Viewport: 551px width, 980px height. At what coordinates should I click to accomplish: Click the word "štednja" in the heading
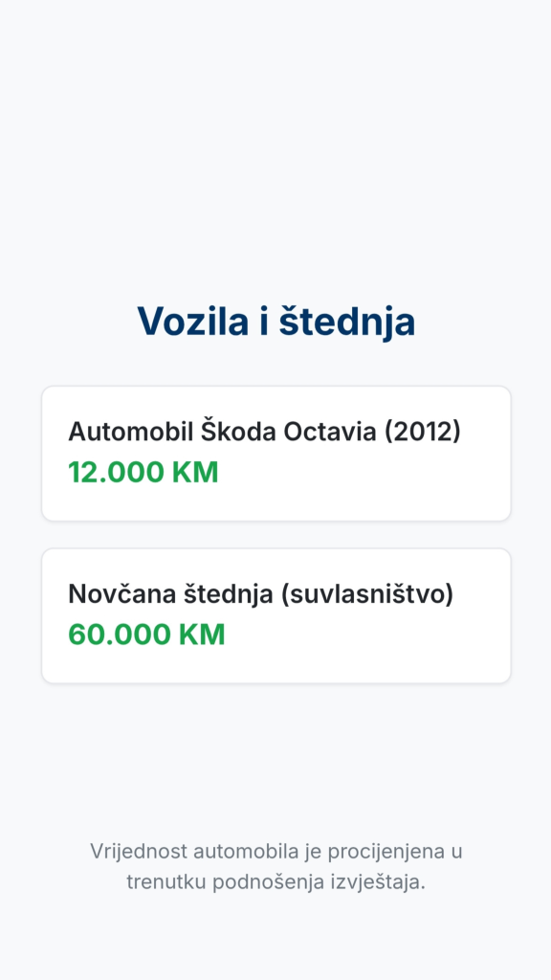tap(346, 323)
